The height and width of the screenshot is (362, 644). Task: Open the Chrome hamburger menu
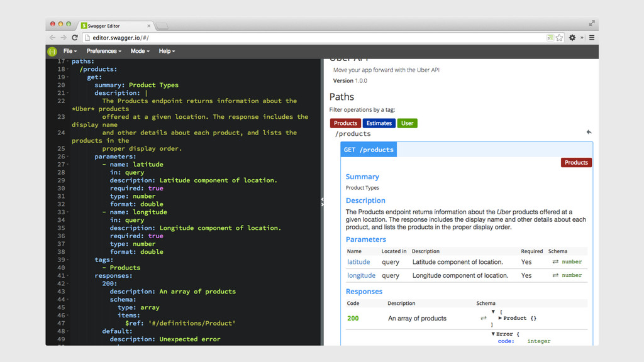(591, 38)
